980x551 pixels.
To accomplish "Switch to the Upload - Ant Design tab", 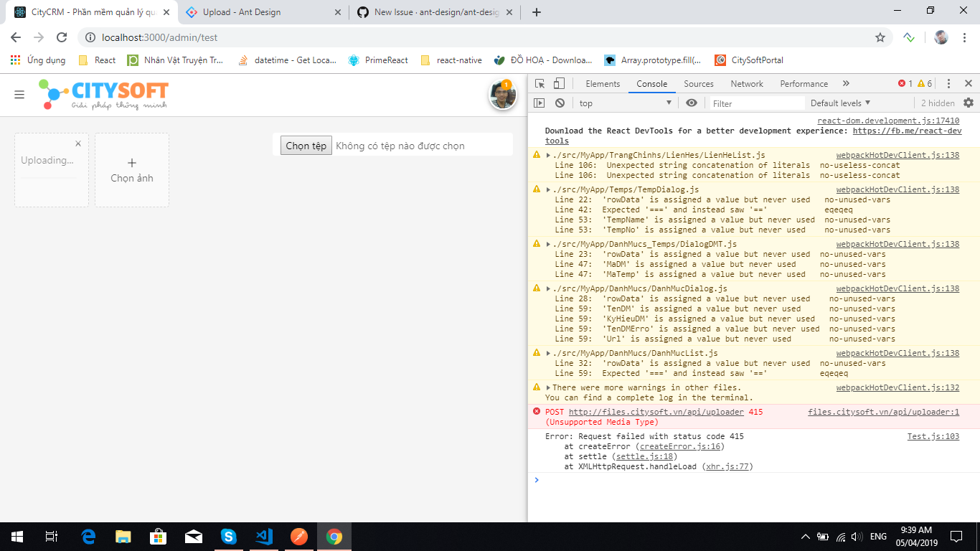I will pos(263,12).
